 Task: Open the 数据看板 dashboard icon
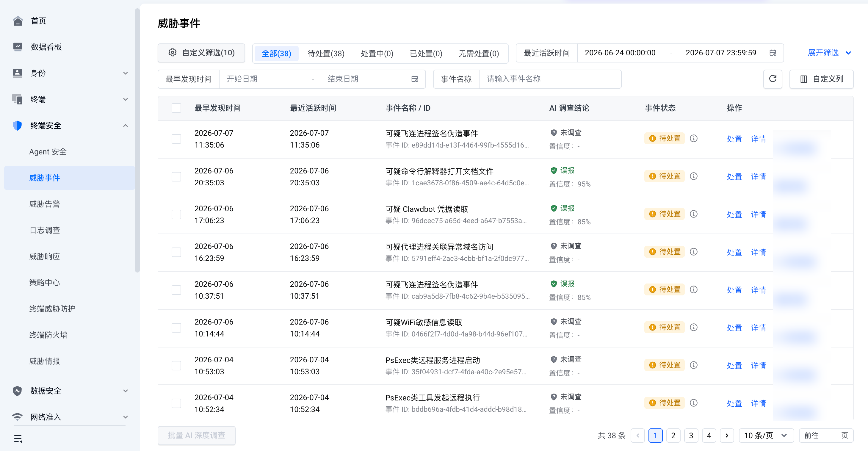pos(18,47)
